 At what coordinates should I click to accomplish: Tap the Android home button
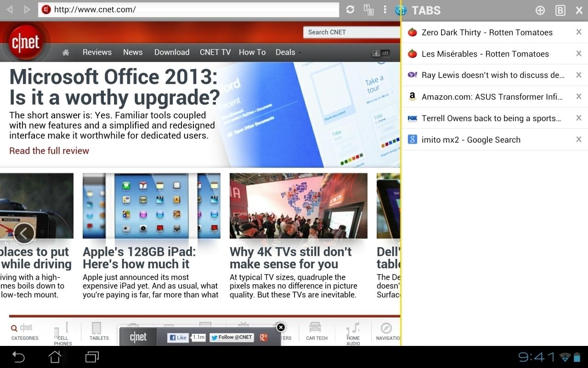55,356
